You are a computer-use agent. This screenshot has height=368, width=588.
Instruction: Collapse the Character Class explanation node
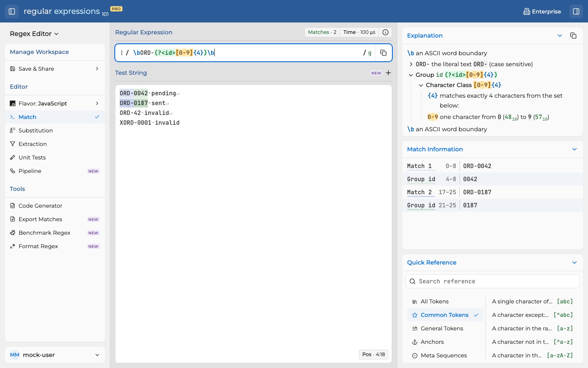click(x=421, y=85)
